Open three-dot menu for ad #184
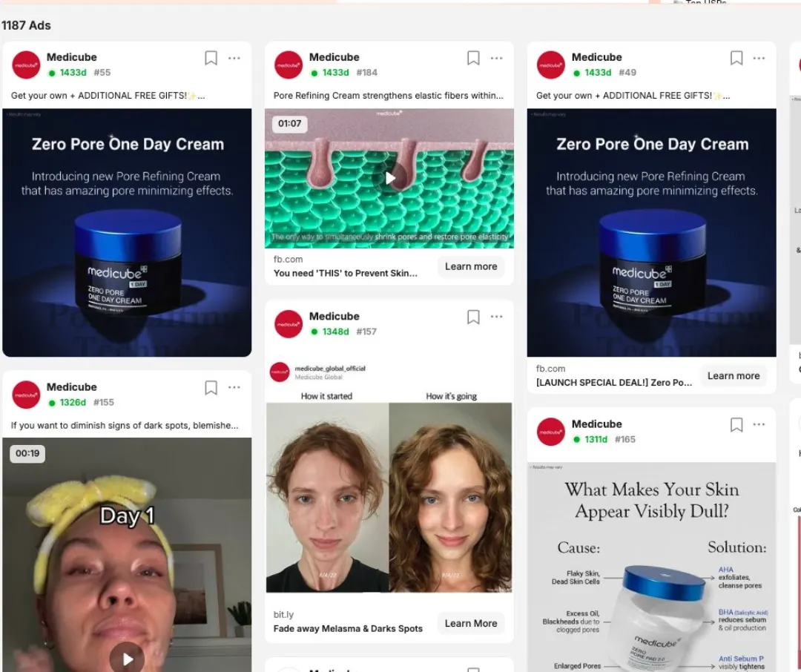This screenshot has height=672, width=801. coord(496,59)
